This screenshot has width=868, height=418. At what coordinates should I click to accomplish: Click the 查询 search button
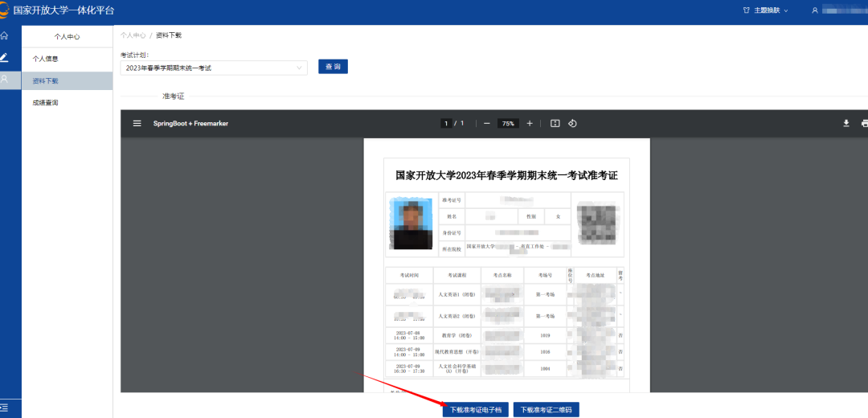pyautogui.click(x=333, y=67)
